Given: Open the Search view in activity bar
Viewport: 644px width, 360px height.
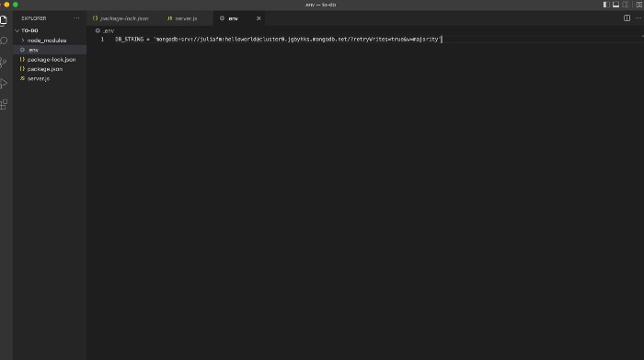Looking at the screenshot, I should pyautogui.click(x=4, y=41).
